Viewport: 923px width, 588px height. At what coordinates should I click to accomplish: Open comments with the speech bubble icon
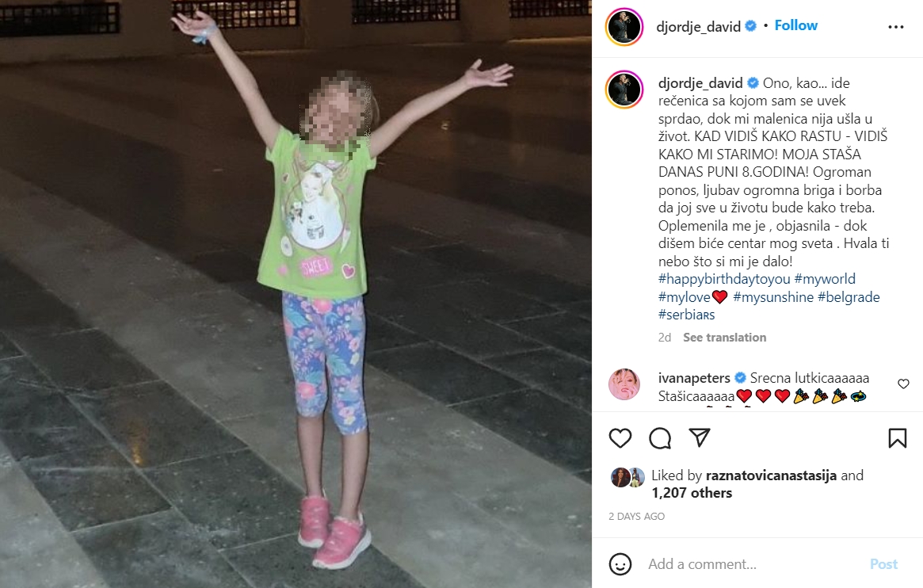coord(660,438)
